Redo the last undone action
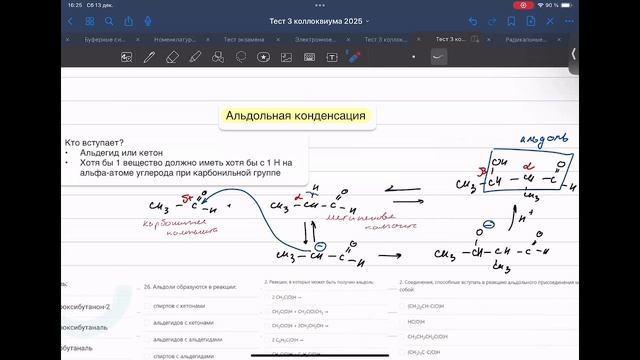This screenshot has width=640, height=360. [492, 21]
